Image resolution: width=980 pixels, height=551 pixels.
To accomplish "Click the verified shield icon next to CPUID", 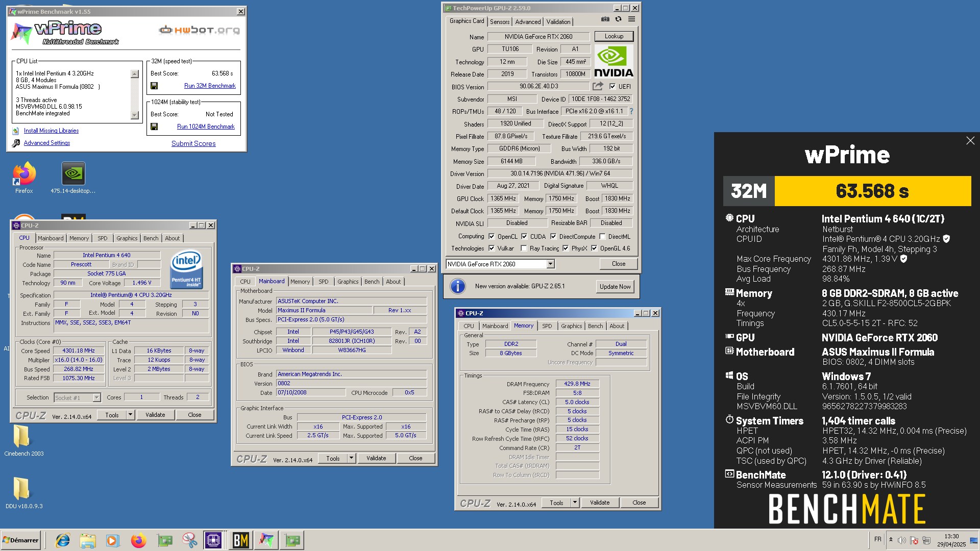I will coord(946,239).
